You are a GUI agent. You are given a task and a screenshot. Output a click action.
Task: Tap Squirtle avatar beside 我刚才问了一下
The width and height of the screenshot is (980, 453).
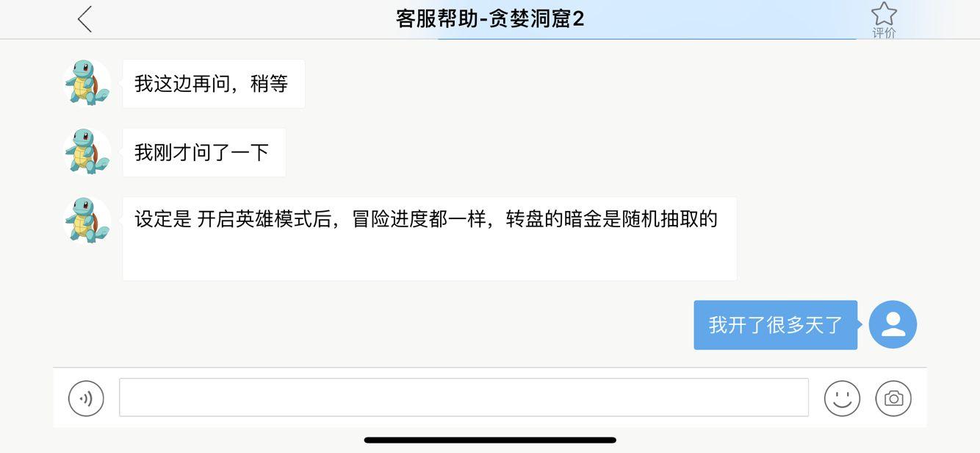coord(87,152)
